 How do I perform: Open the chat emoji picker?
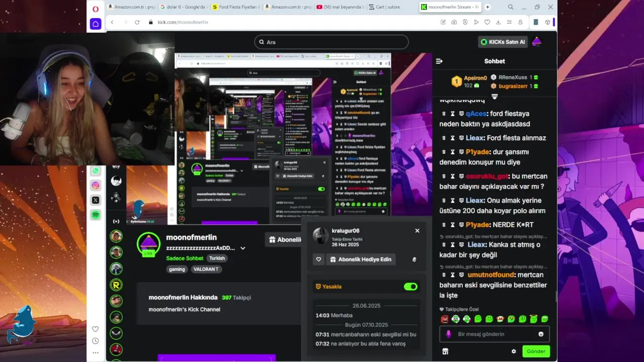541,334
